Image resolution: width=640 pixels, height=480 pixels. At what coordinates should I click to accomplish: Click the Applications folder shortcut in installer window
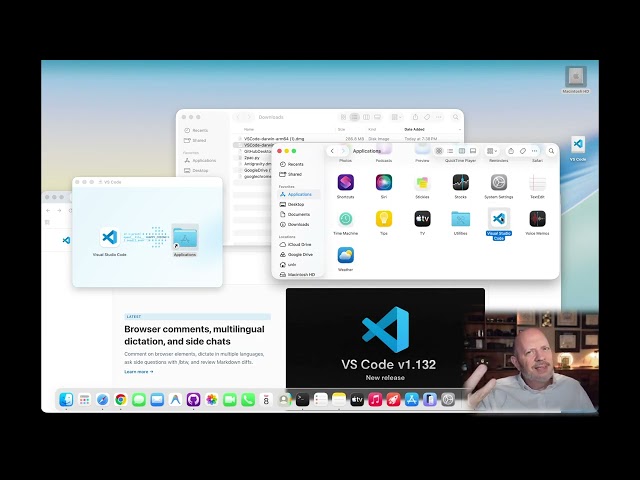(x=184, y=238)
